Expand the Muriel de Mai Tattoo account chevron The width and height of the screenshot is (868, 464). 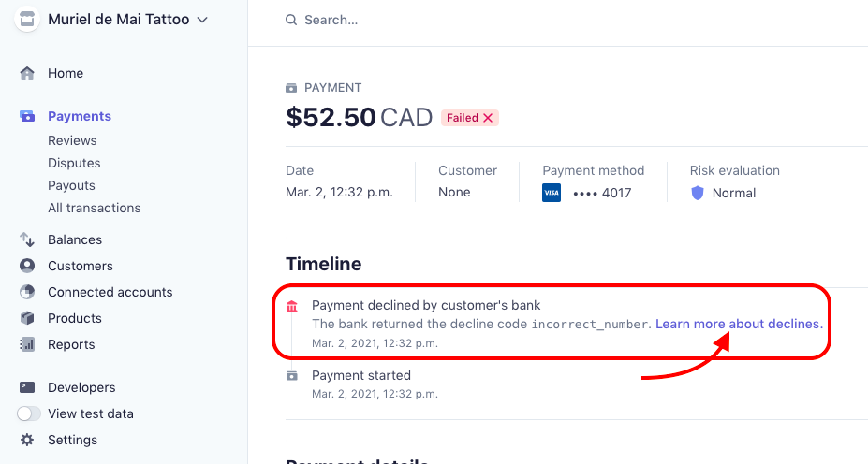coord(202,20)
